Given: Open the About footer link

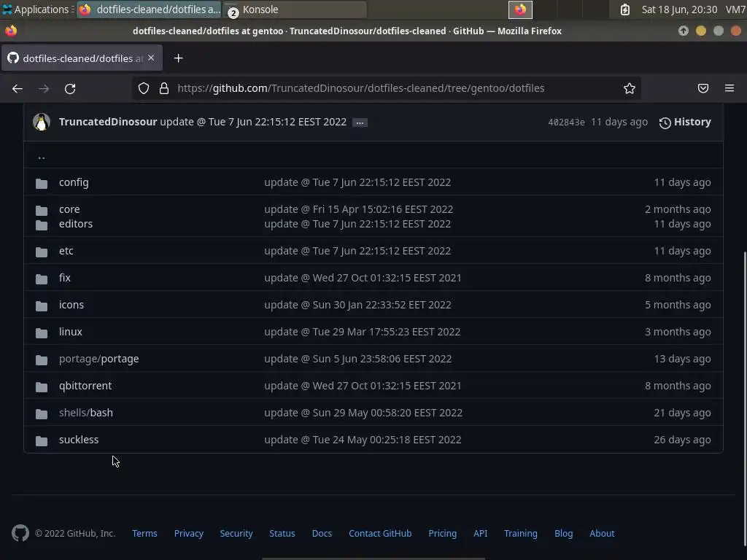Looking at the screenshot, I should pyautogui.click(x=602, y=533).
